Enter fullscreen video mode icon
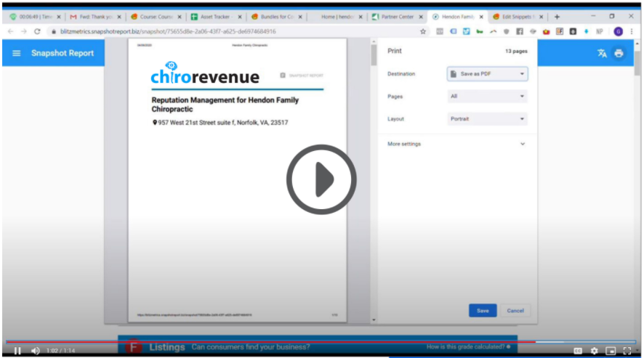The image size is (644, 358). [627, 351]
